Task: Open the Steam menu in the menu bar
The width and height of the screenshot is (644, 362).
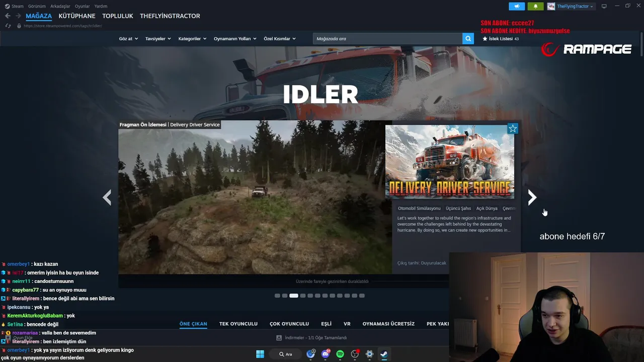Action: coord(18,7)
